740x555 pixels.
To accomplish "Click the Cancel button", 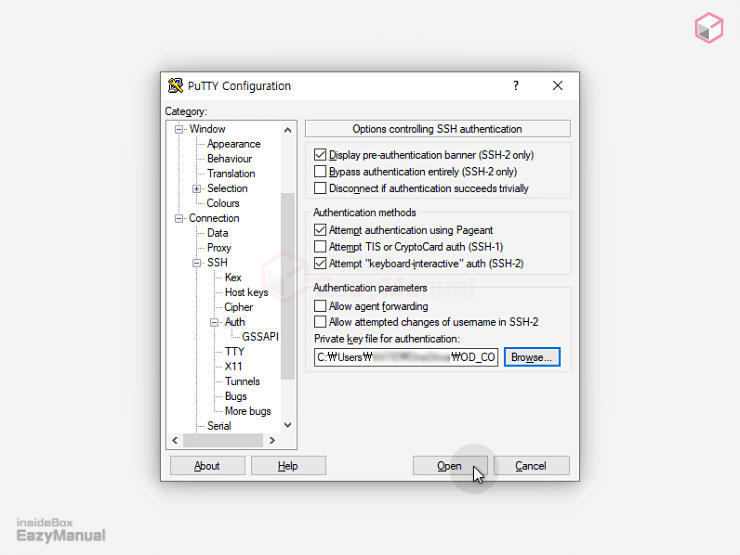I will click(x=531, y=466).
